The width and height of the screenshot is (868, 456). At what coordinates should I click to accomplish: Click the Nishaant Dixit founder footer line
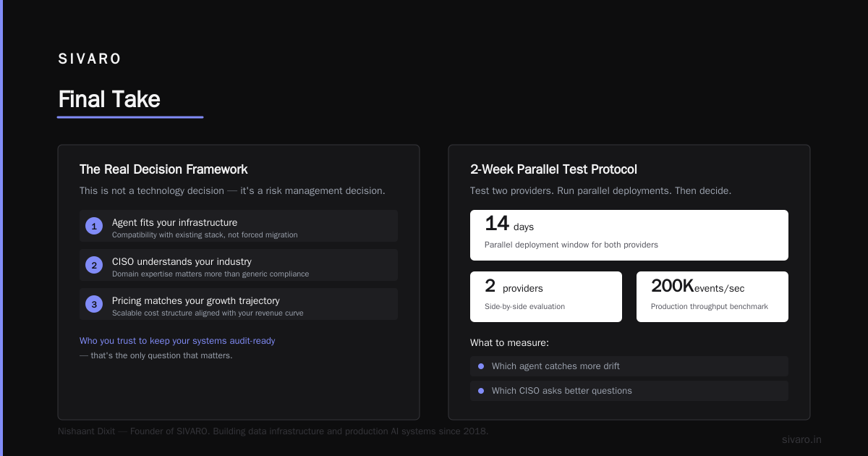pos(273,431)
